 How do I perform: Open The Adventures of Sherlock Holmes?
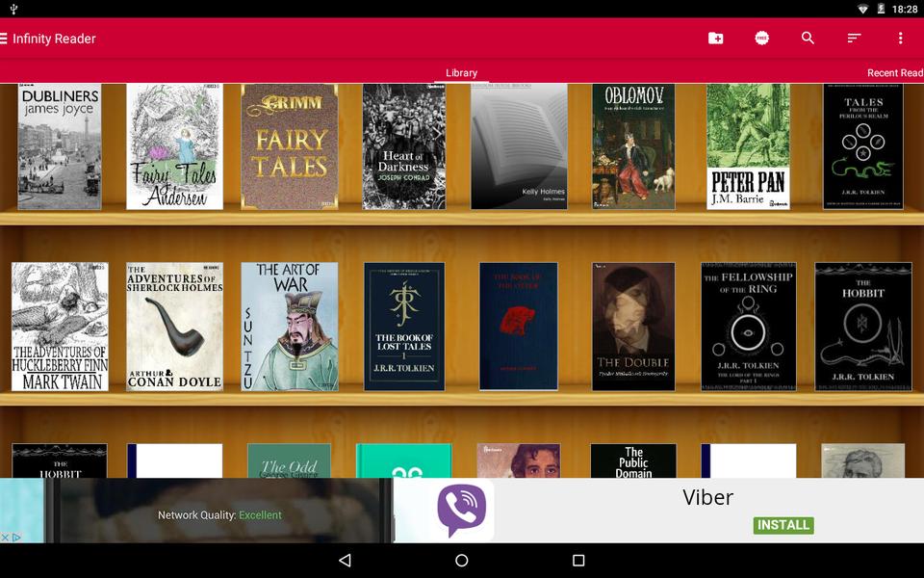tap(174, 327)
